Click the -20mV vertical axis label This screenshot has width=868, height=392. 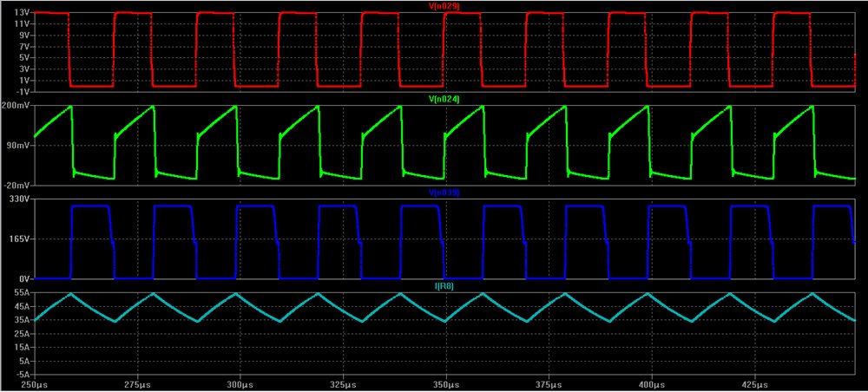click(x=16, y=185)
